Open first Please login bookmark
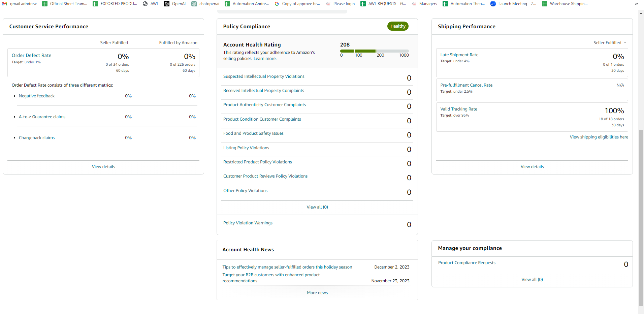 [x=340, y=4]
